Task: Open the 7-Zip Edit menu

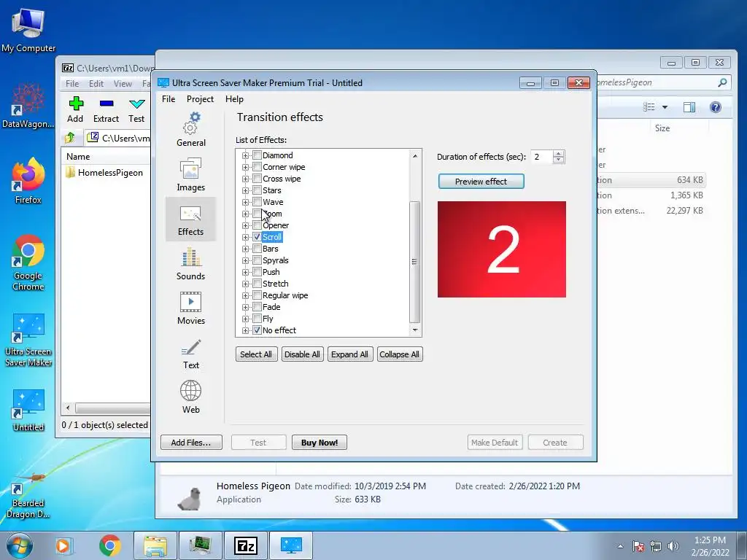Action: 96,84
